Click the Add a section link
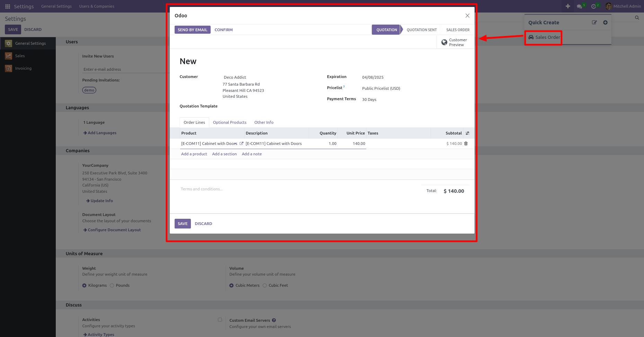This screenshot has height=337, width=644. (224, 154)
